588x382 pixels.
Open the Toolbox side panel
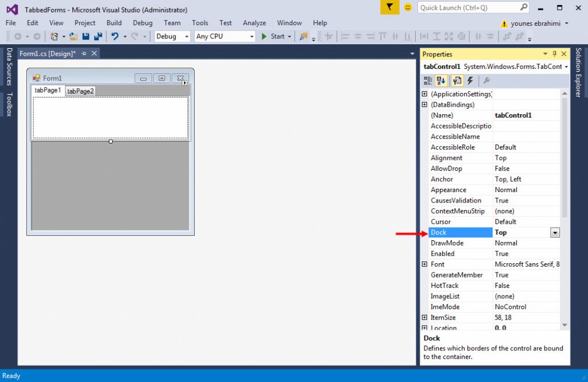tap(9, 104)
